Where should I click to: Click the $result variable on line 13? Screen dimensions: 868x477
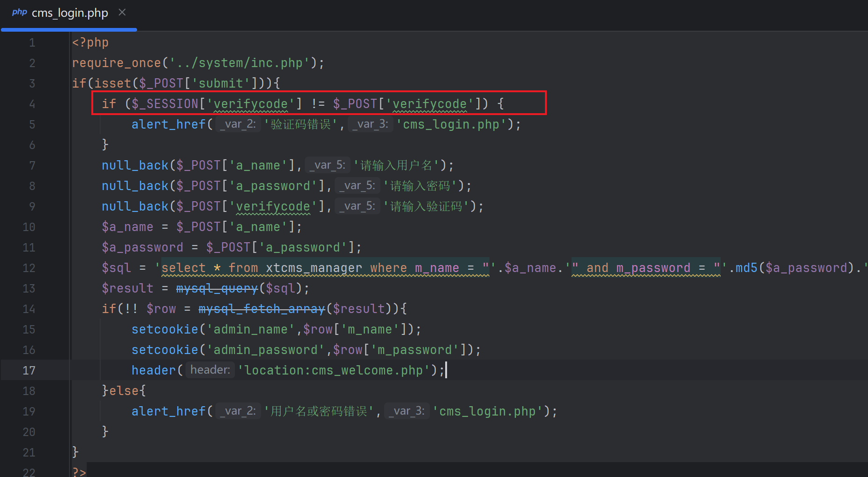click(x=128, y=288)
